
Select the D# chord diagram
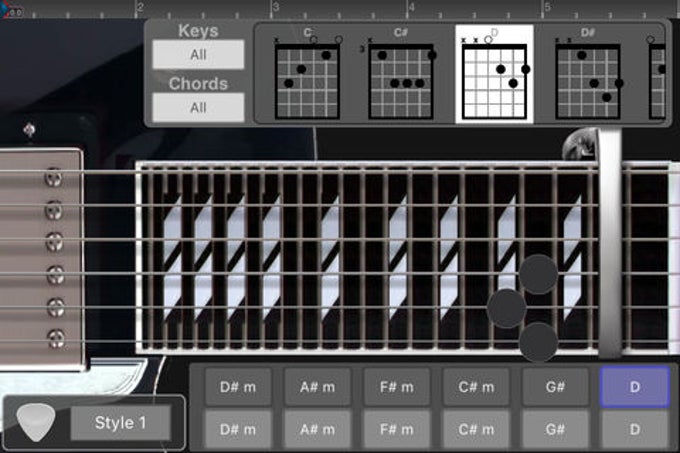(588, 74)
